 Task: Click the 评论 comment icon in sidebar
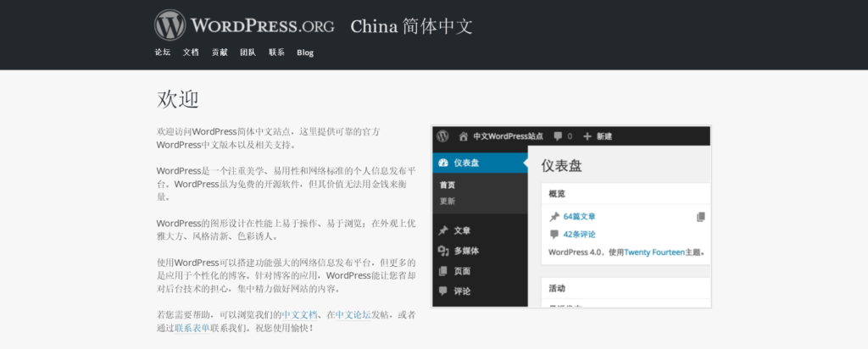[x=442, y=291]
